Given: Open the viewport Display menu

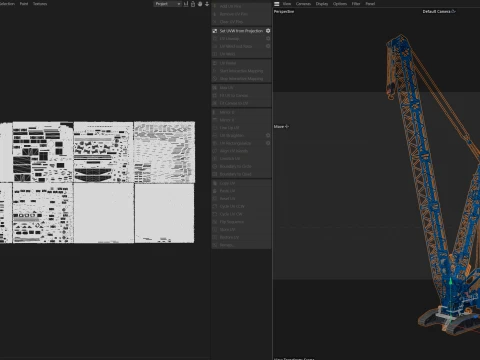Looking at the screenshot, I should coord(322,4).
